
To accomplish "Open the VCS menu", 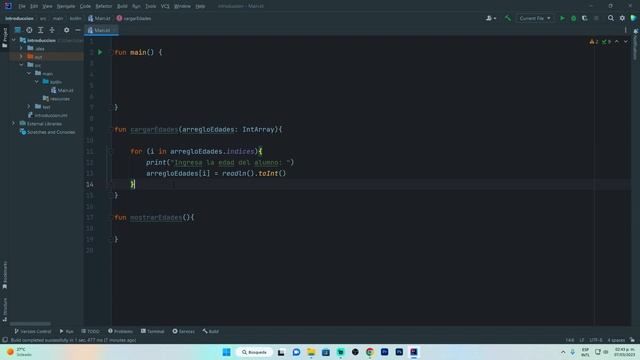I will point(165,7).
